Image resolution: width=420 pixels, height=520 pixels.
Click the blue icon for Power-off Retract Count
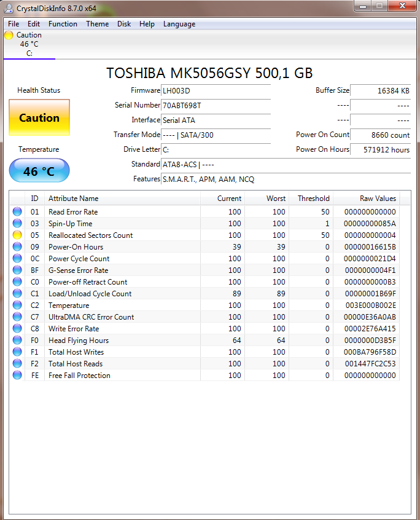(17, 282)
